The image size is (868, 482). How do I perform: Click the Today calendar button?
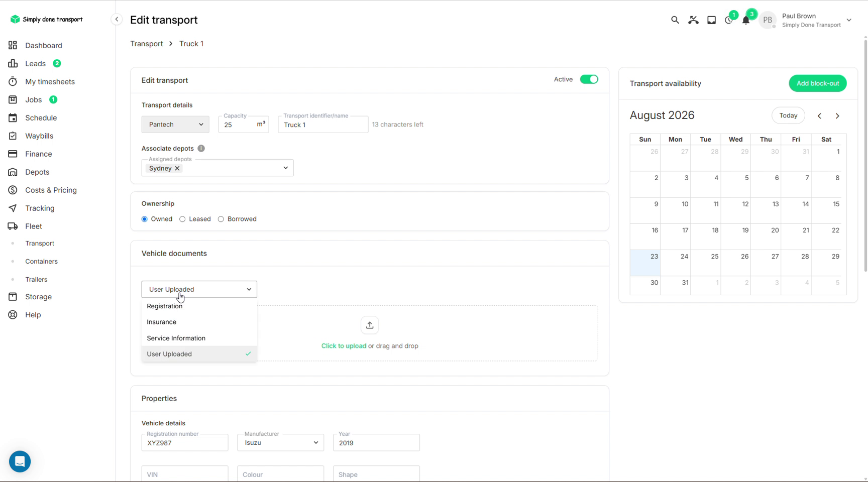[x=788, y=115]
